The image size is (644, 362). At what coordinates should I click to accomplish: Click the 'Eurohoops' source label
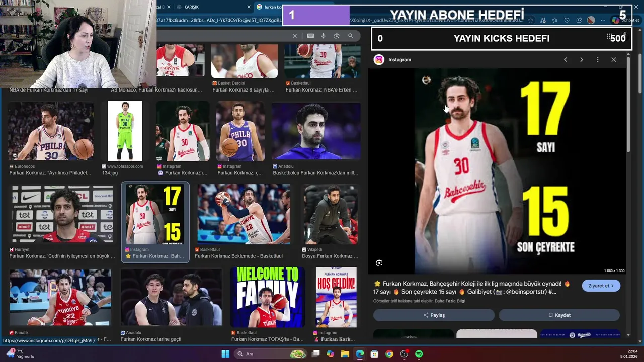coord(25,166)
